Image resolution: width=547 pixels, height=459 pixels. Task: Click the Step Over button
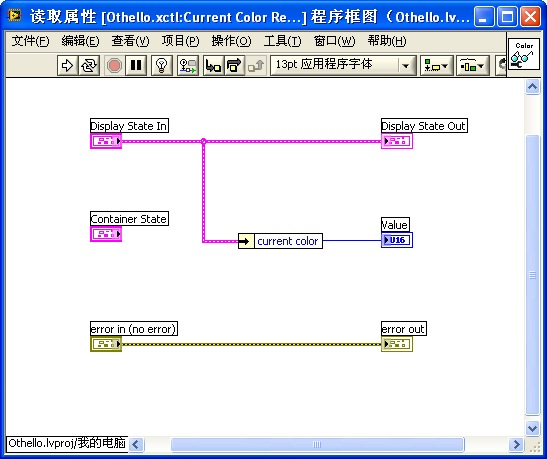coord(234,65)
